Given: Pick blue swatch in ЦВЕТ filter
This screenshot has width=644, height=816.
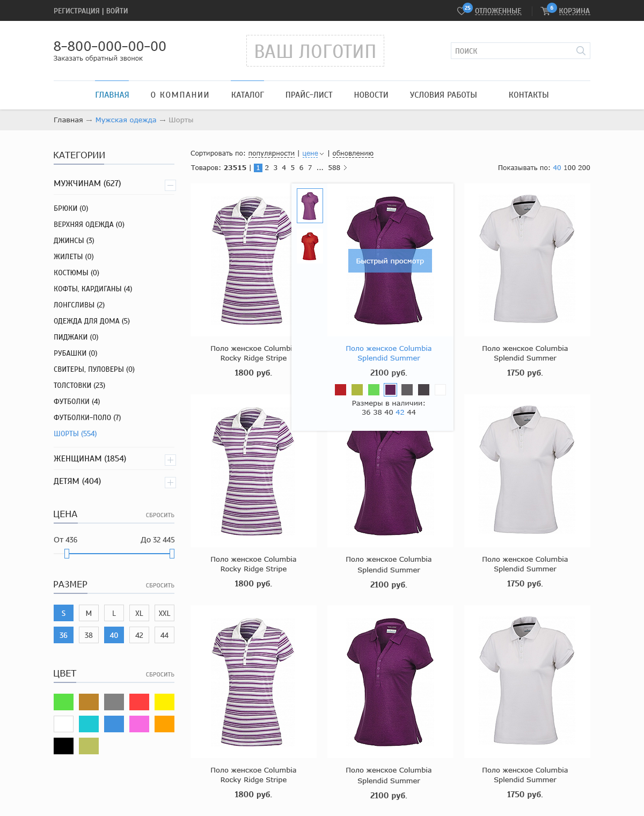Looking at the screenshot, I should (x=114, y=724).
